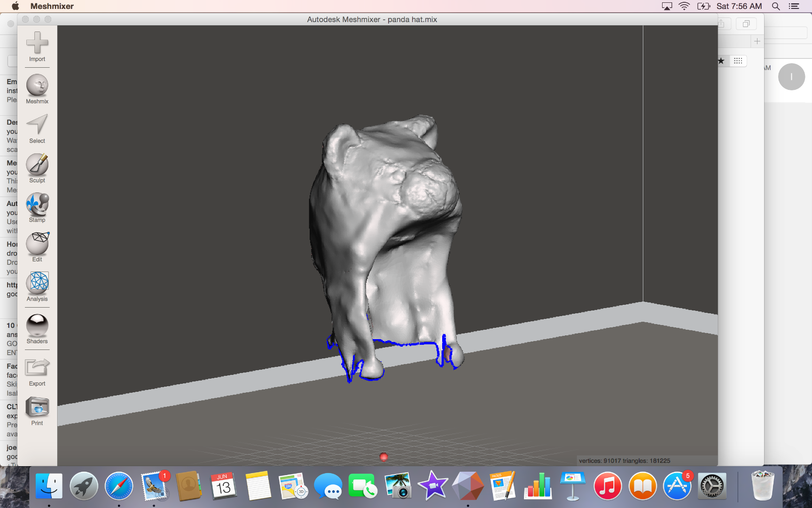Click the star icon in Safari favorites bar
Image resolution: width=812 pixels, height=508 pixels.
(721, 61)
